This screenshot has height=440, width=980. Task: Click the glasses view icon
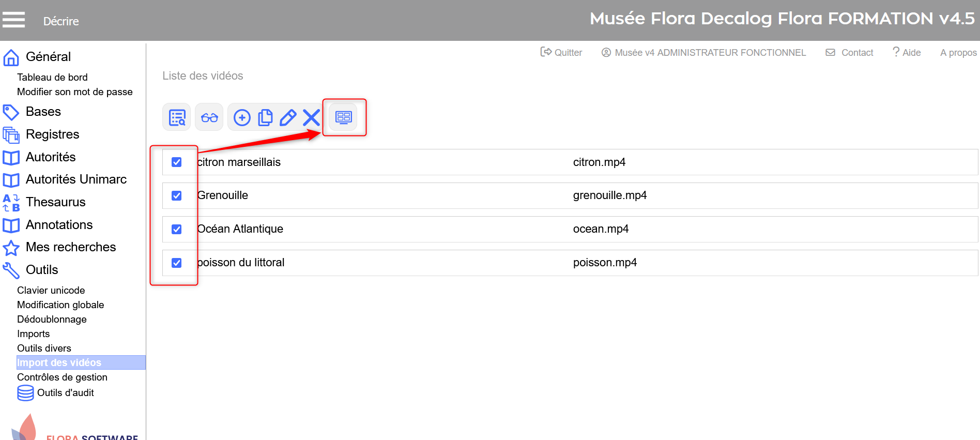[x=209, y=117]
